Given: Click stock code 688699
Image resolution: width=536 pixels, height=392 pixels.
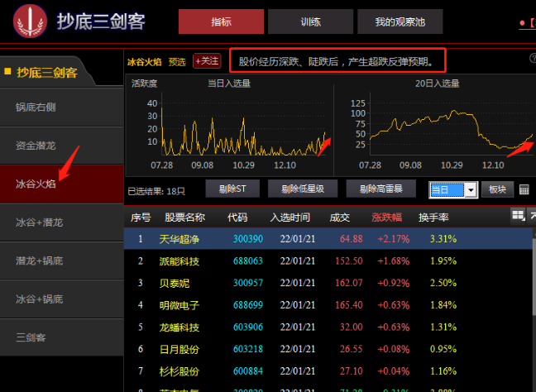Looking at the screenshot, I should click(x=248, y=305).
